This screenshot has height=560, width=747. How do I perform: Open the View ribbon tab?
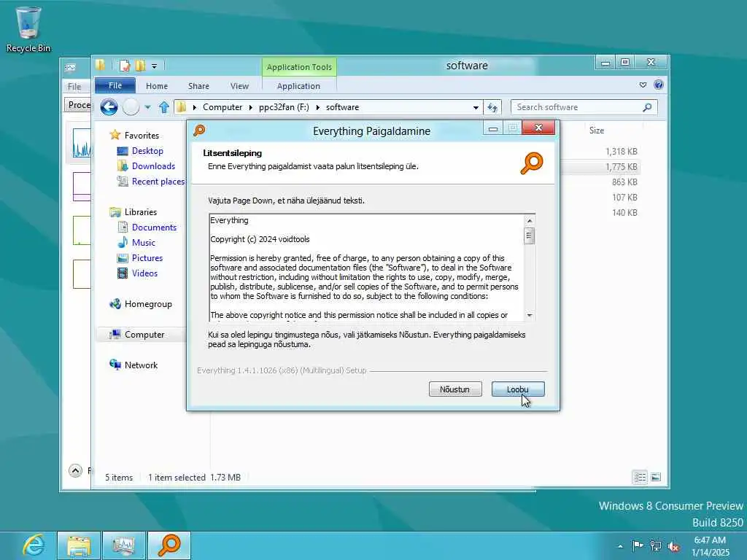(x=239, y=86)
